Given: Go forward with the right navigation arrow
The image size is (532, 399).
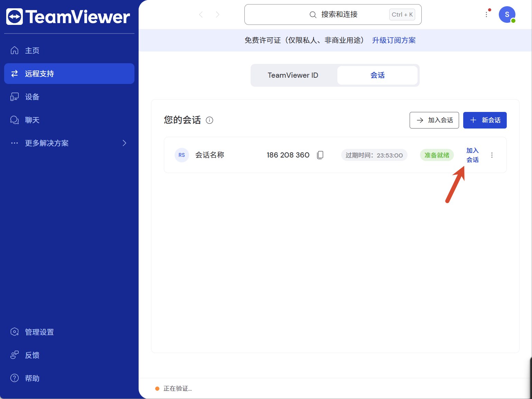Looking at the screenshot, I should (217, 15).
